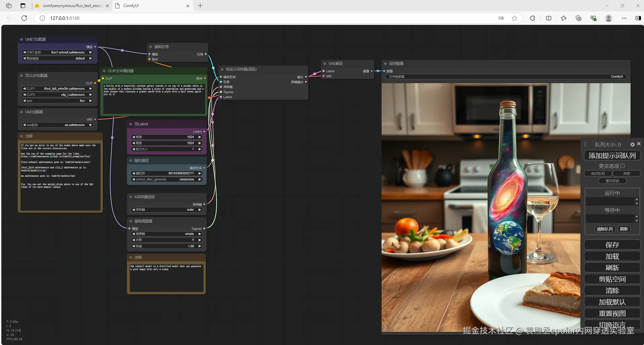Open the browser three-dot menu

[624, 18]
